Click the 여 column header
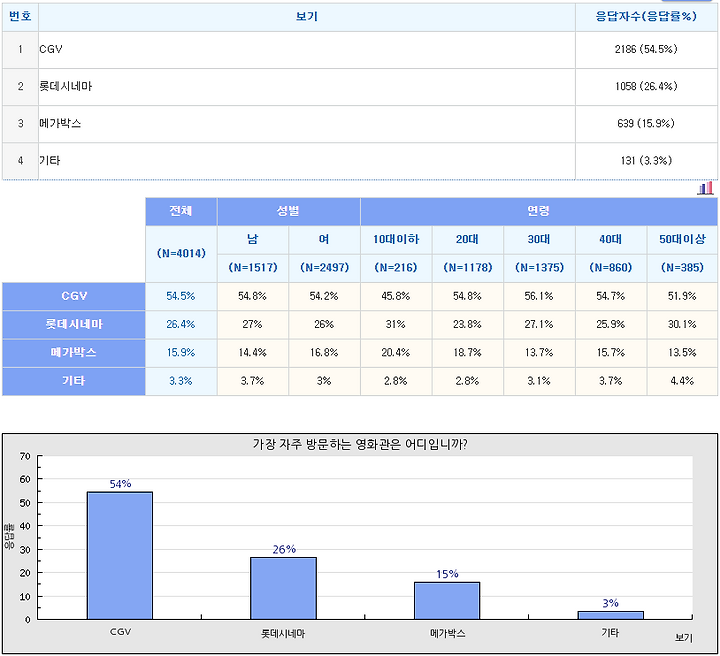Screen dimensions: 720x656 (x=324, y=240)
